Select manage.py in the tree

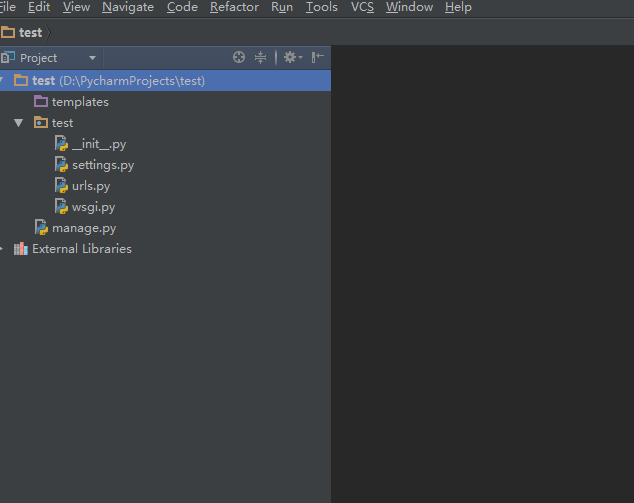click(84, 228)
